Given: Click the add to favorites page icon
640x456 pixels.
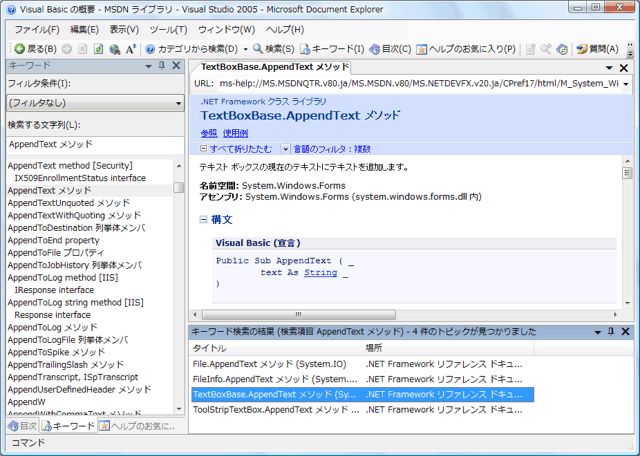Looking at the screenshot, I should (530, 49).
